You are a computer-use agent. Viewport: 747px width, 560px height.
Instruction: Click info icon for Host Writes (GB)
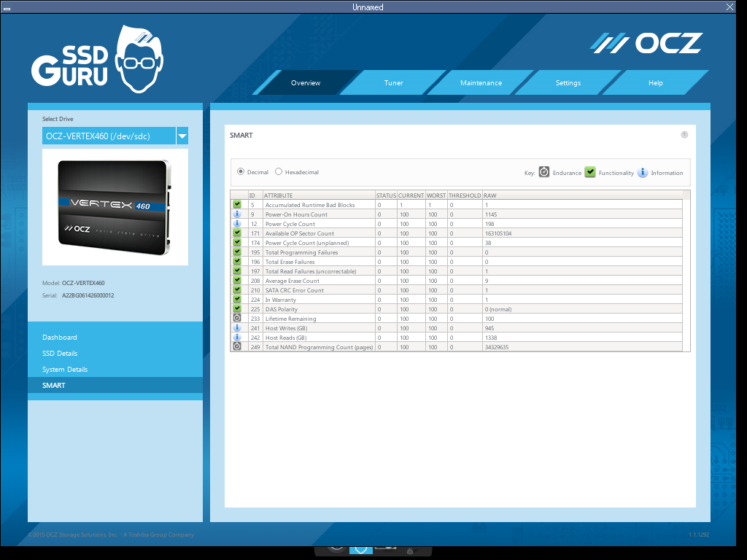tap(237, 327)
